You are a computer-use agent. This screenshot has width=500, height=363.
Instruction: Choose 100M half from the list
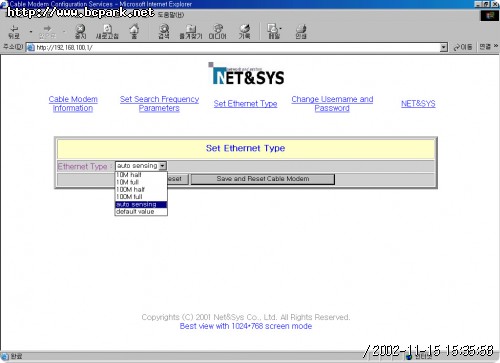pos(141,189)
